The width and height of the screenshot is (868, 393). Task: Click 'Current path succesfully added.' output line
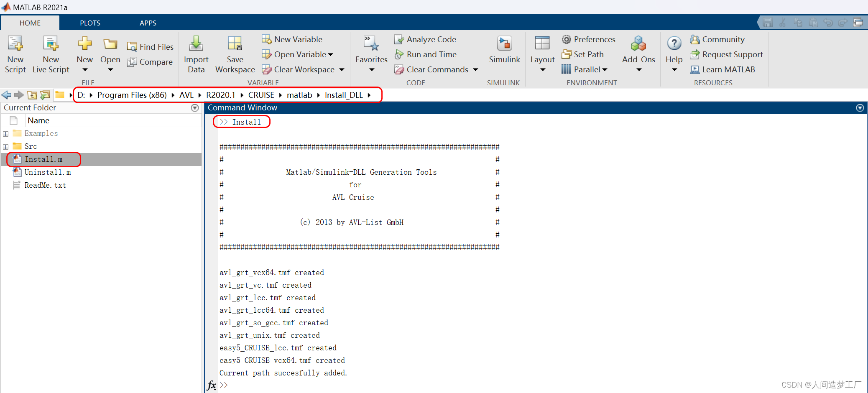point(283,373)
